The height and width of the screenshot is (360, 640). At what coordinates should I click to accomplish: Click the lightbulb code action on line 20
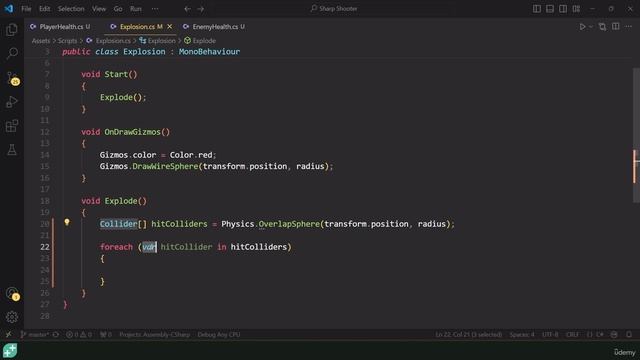point(67,222)
